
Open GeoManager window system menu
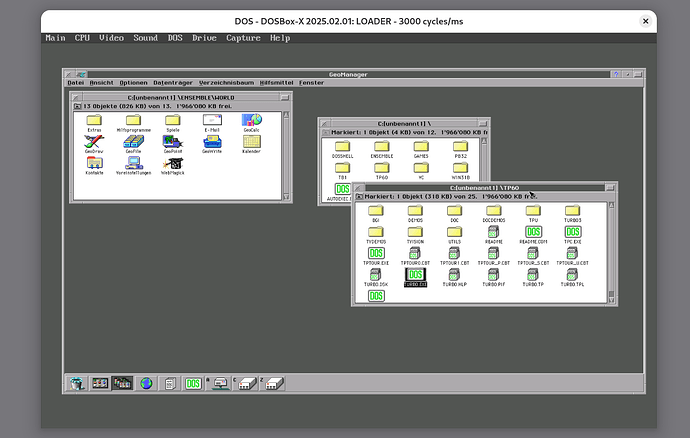(x=69, y=74)
